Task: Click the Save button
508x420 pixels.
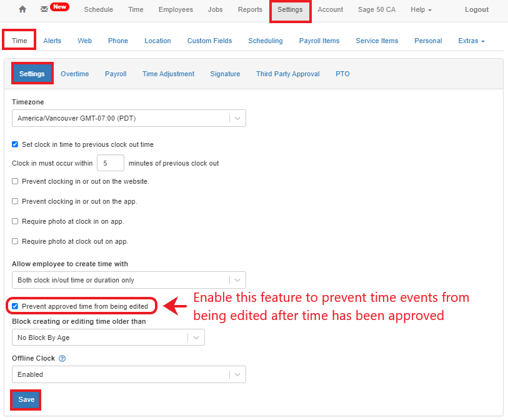Action: 25,399
